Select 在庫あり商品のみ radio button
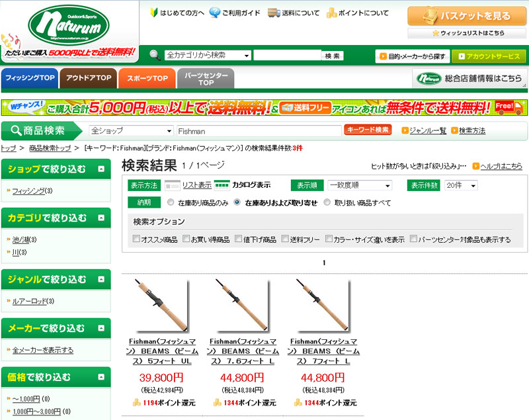The height and width of the screenshot is (420, 529). [171, 202]
